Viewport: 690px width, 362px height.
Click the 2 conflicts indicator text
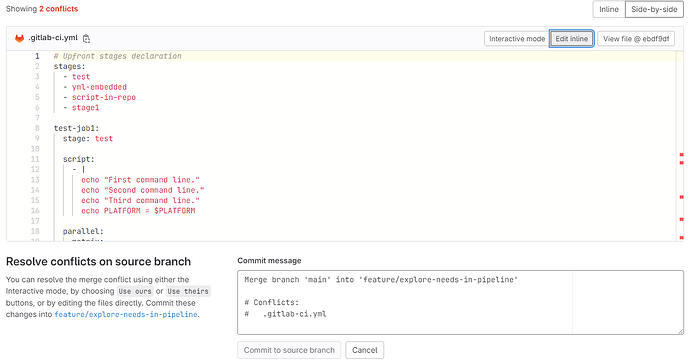[x=59, y=9]
